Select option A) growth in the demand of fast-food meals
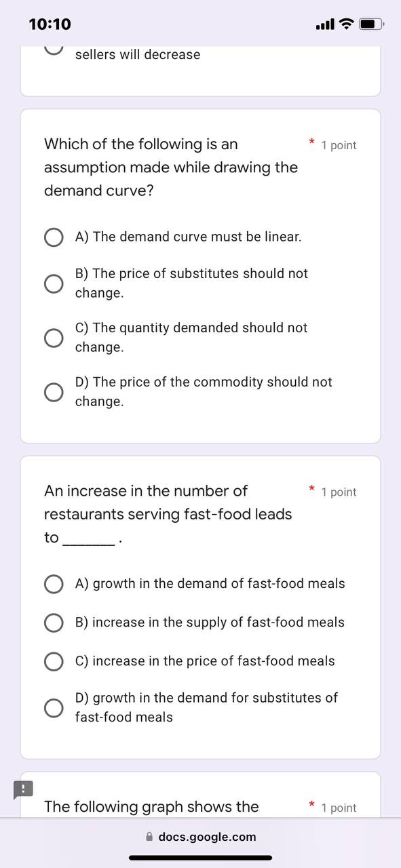 (x=54, y=583)
